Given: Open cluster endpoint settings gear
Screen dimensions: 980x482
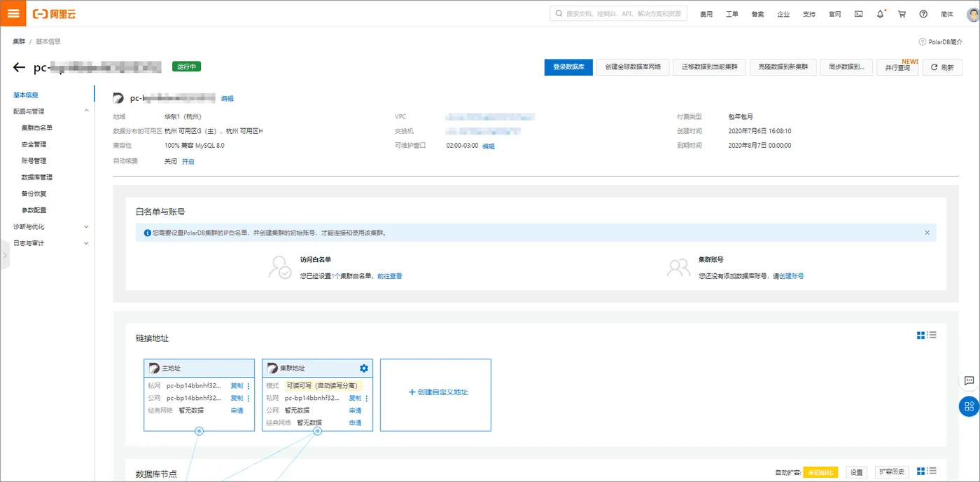Looking at the screenshot, I should click(363, 368).
